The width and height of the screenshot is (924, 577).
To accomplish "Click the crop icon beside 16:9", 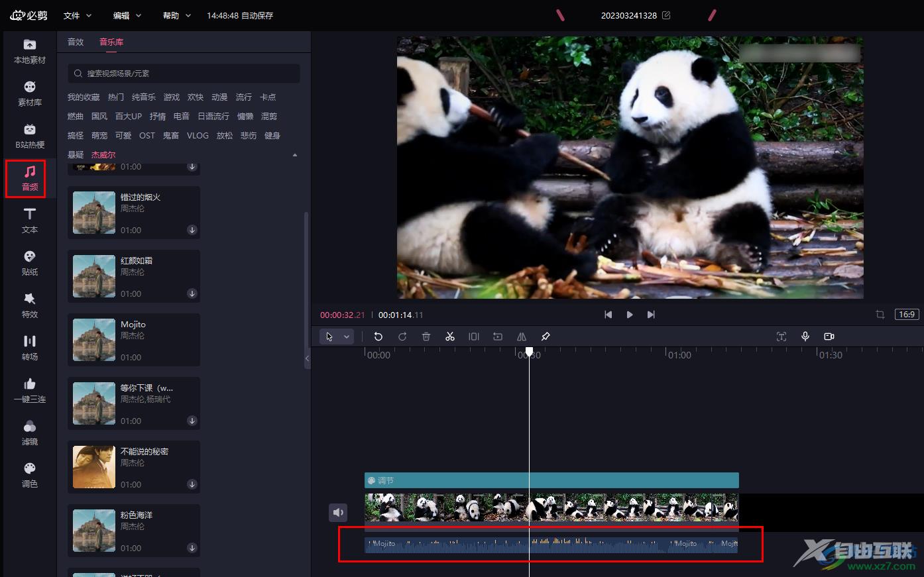I will tap(880, 315).
